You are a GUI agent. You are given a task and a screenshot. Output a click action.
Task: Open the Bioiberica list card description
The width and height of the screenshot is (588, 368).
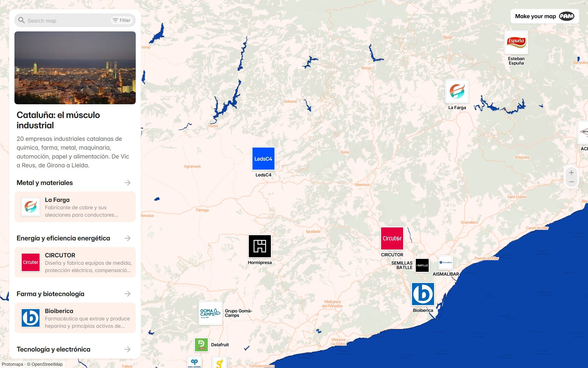pyautogui.click(x=87, y=322)
